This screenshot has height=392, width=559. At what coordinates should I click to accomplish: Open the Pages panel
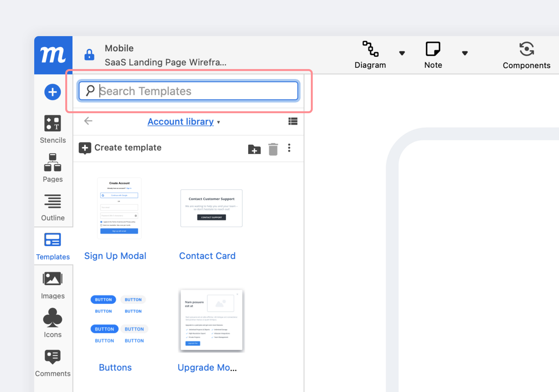tap(53, 168)
